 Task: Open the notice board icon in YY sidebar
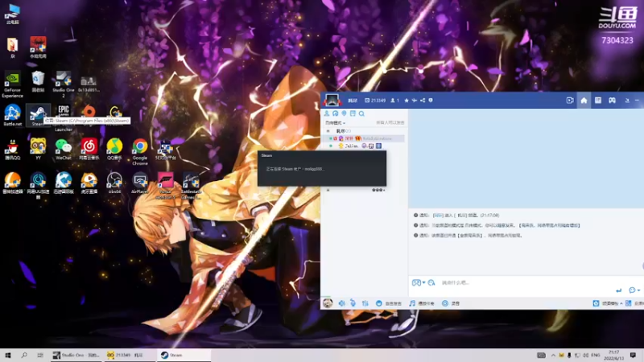(353, 113)
